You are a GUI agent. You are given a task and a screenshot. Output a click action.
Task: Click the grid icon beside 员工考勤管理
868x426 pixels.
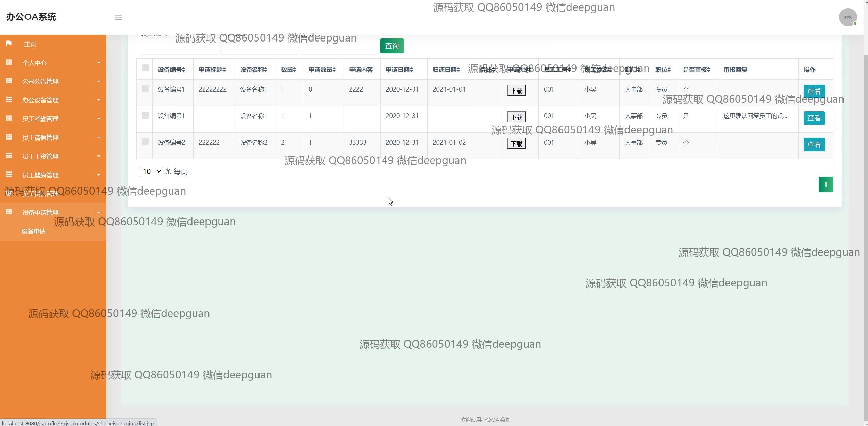pyautogui.click(x=9, y=118)
